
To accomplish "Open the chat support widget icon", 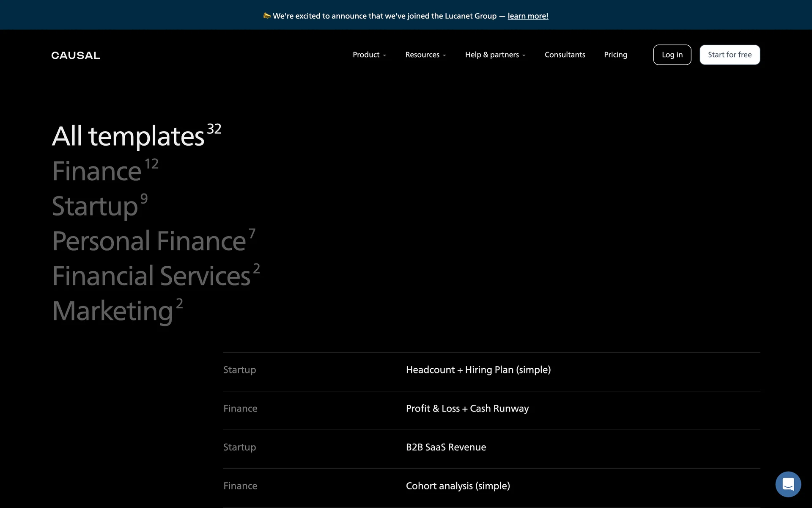I will point(788,484).
